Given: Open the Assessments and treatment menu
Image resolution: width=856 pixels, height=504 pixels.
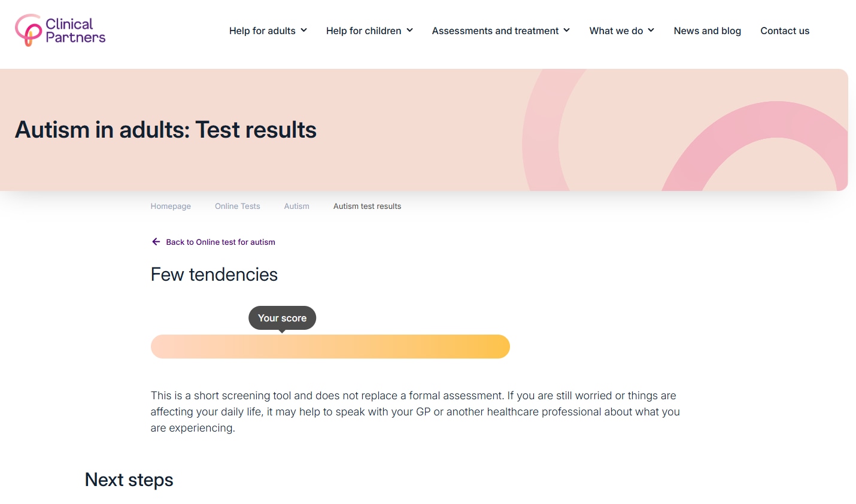Looking at the screenshot, I should click(495, 31).
